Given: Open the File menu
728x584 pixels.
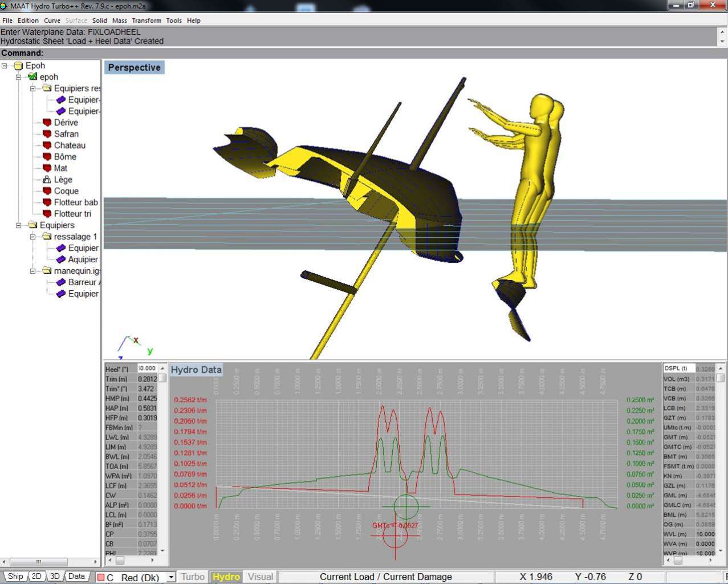Looking at the screenshot, I should [x=7, y=21].
